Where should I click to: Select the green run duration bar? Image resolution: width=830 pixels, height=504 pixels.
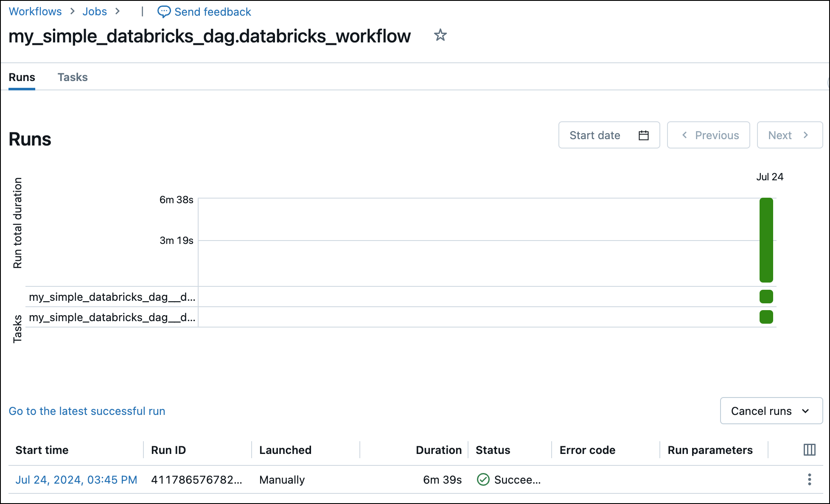tap(766, 240)
